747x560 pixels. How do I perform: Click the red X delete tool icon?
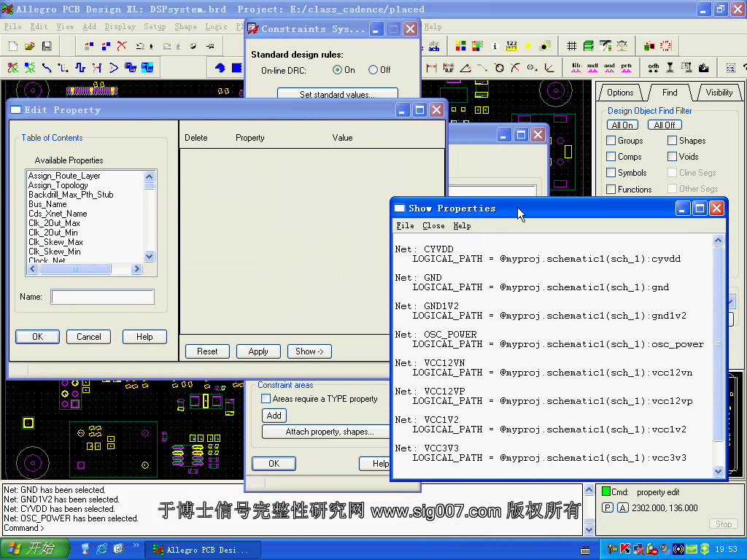click(x=122, y=46)
